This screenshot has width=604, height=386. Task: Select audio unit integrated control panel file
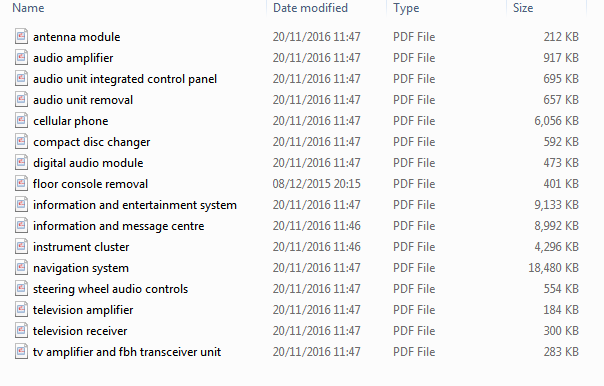[125, 79]
